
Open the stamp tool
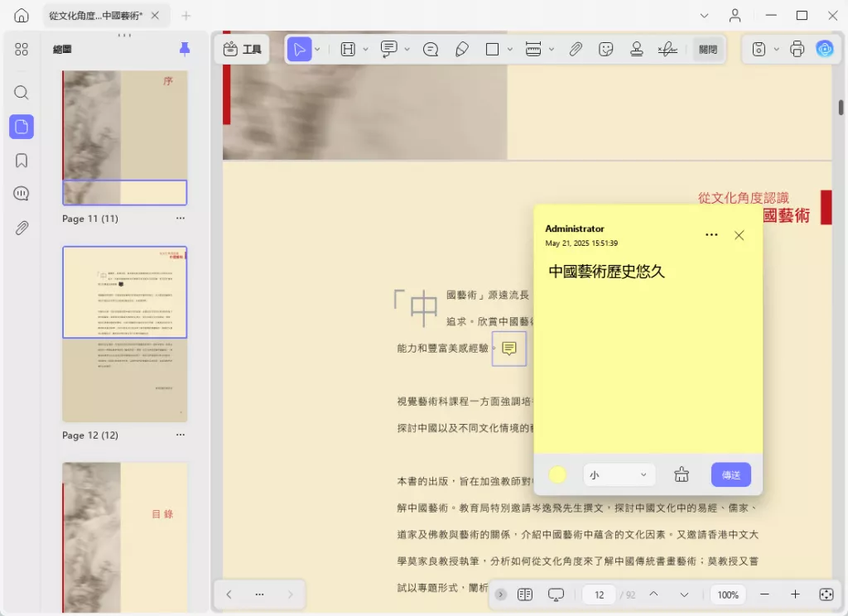click(637, 50)
